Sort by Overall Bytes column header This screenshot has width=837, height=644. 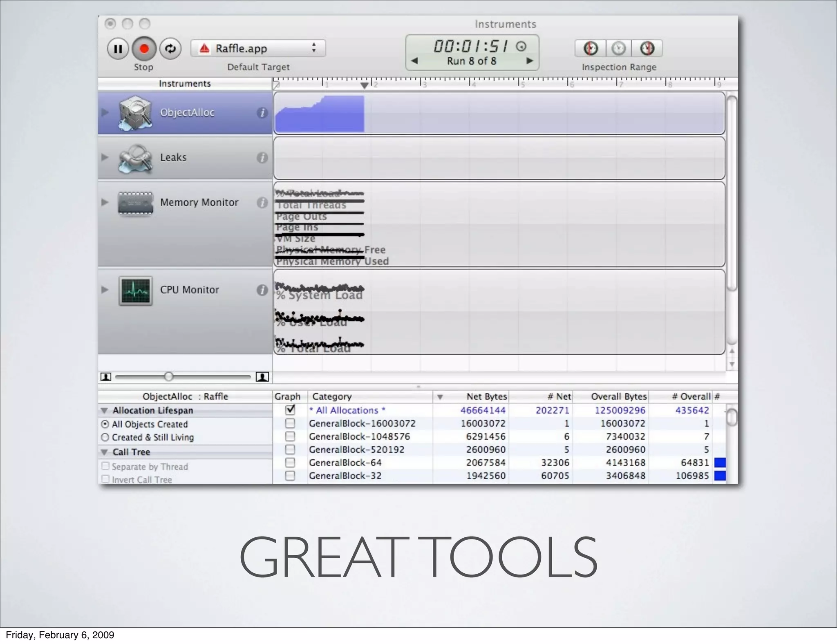[x=611, y=396]
